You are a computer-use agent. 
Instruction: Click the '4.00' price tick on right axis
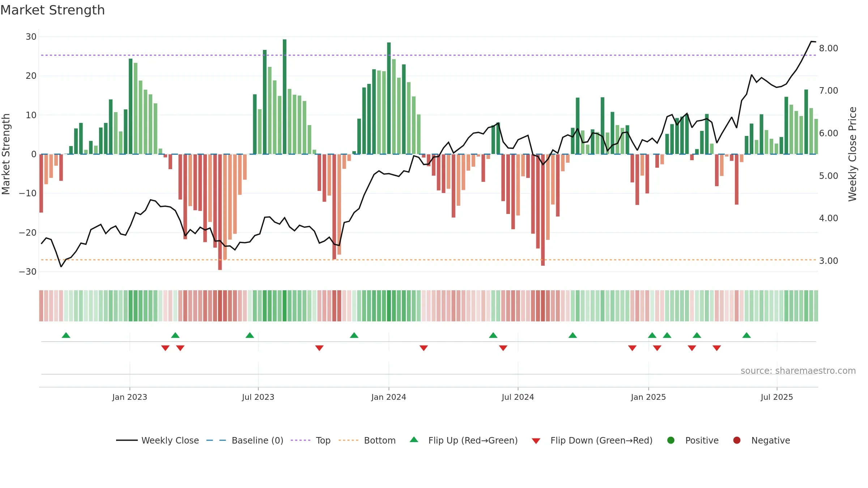click(829, 218)
